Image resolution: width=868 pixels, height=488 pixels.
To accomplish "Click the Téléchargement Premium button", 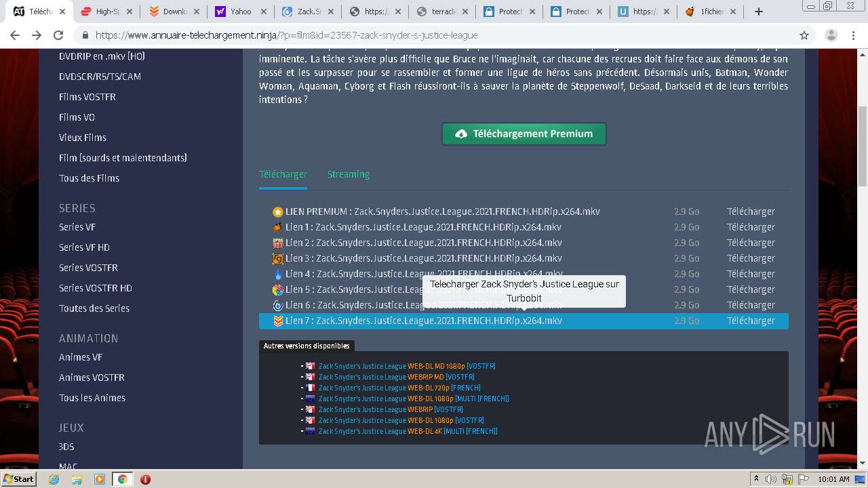I will pyautogui.click(x=524, y=134).
